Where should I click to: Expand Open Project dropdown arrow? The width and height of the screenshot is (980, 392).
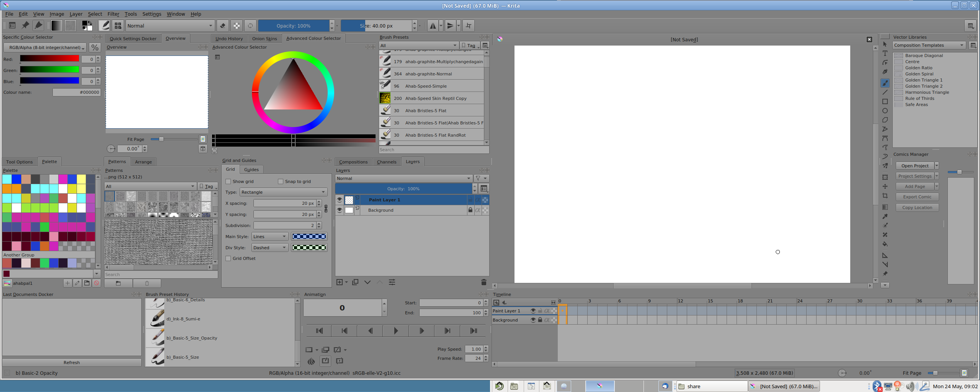tap(937, 166)
